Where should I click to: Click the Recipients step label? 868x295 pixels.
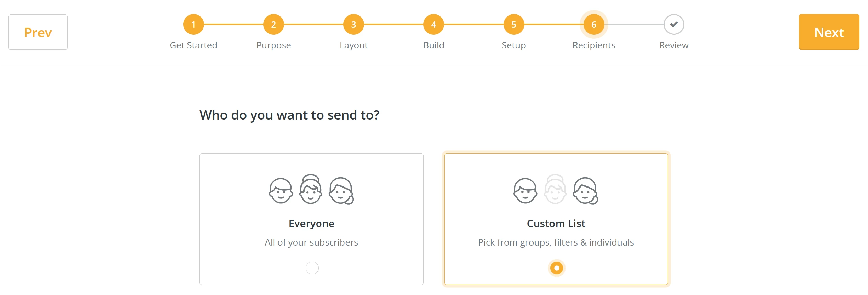pyautogui.click(x=594, y=45)
